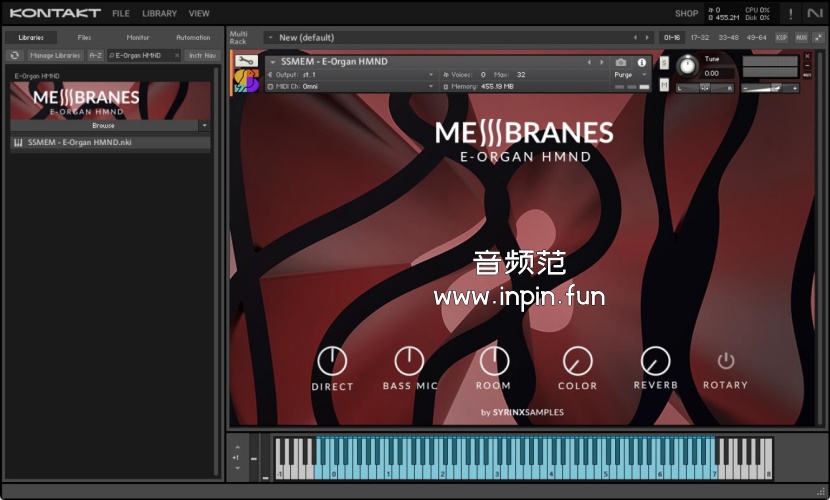Viewport: 830px width, 500px height.
Task: Remove the instrument with the X icon
Action: [x=807, y=56]
